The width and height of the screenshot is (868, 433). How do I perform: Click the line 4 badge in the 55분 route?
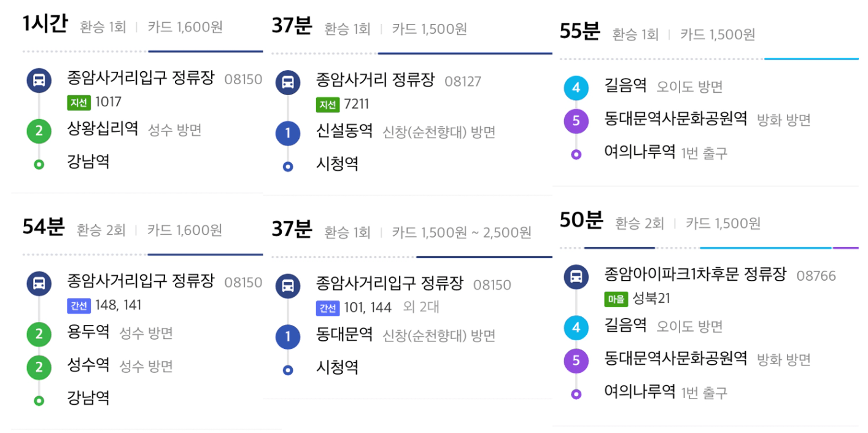tap(576, 88)
